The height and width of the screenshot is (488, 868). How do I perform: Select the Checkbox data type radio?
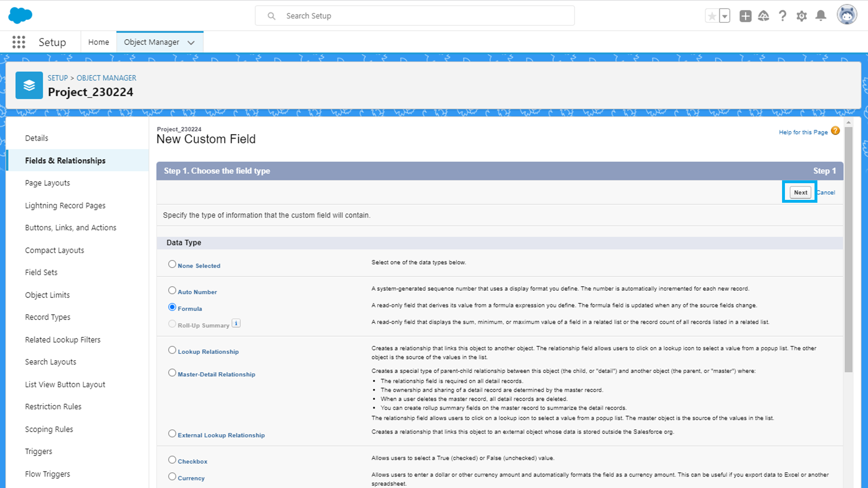tap(172, 459)
